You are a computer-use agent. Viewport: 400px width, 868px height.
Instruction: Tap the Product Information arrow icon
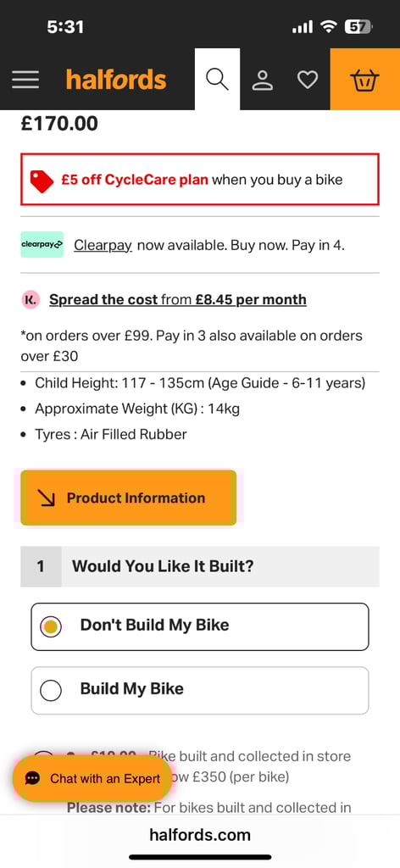[47, 498]
